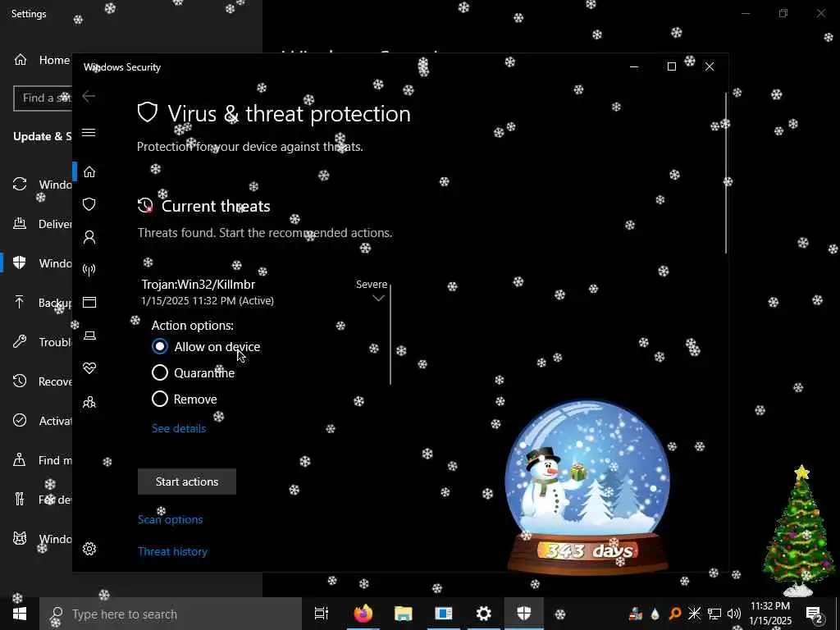The image size is (840, 630).
Task: Open blue window app icon on taskbar
Action: click(443, 614)
